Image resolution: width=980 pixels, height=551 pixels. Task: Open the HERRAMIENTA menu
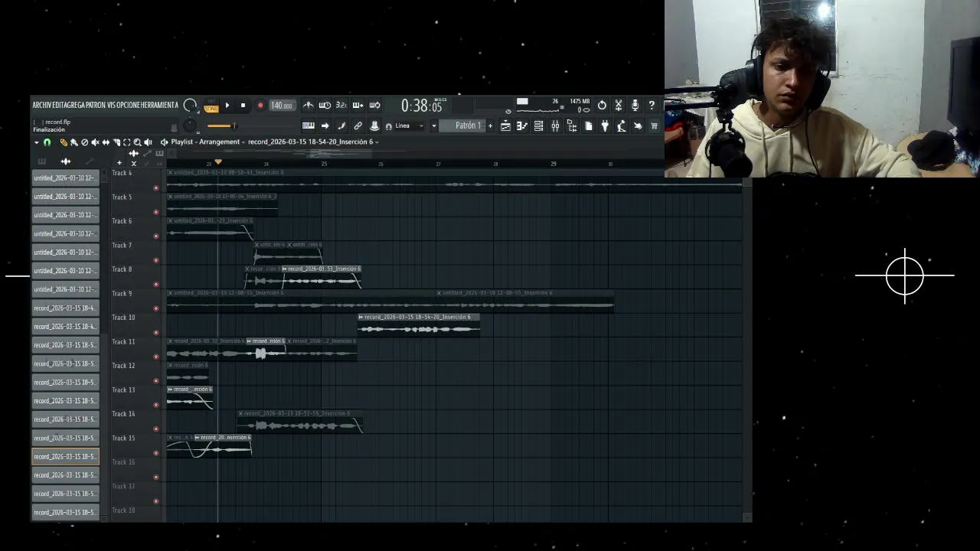click(x=159, y=105)
